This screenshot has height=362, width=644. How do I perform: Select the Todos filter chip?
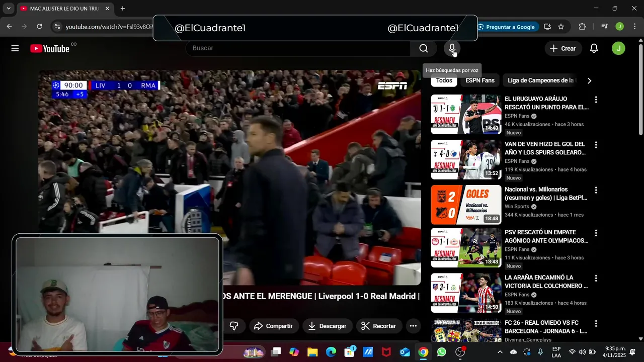(x=444, y=80)
